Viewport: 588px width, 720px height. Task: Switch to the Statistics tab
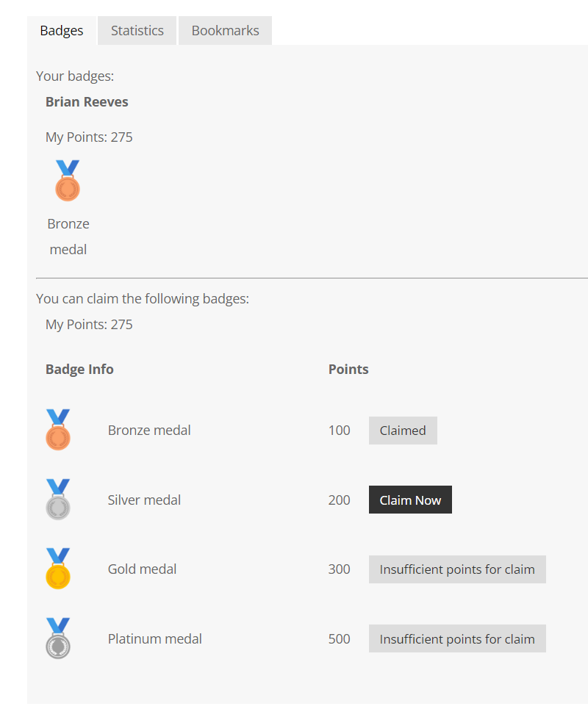137,31
